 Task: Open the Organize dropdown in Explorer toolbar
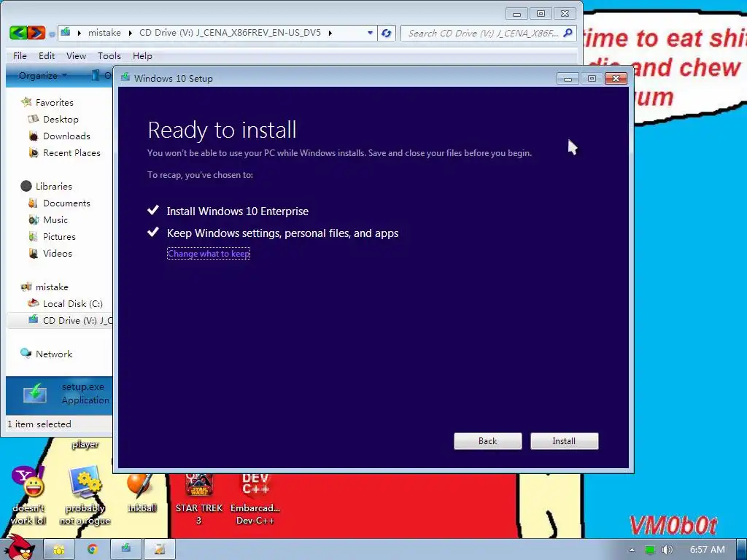point(42,75)
